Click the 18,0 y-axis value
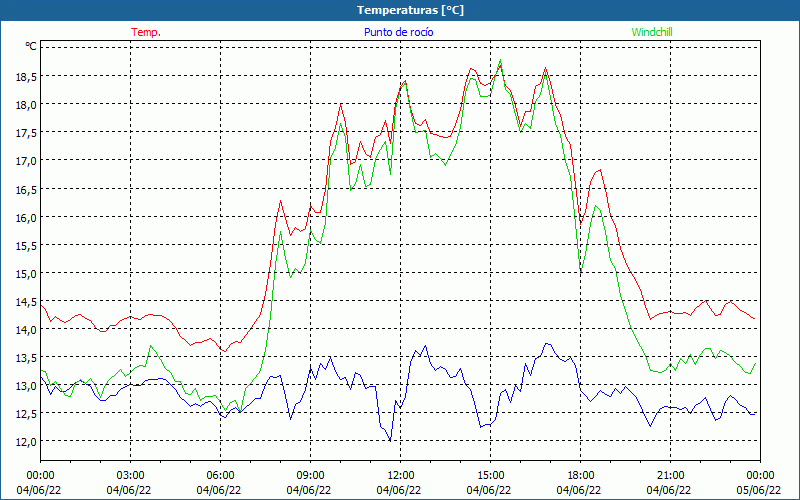 (x=28, y=105)
